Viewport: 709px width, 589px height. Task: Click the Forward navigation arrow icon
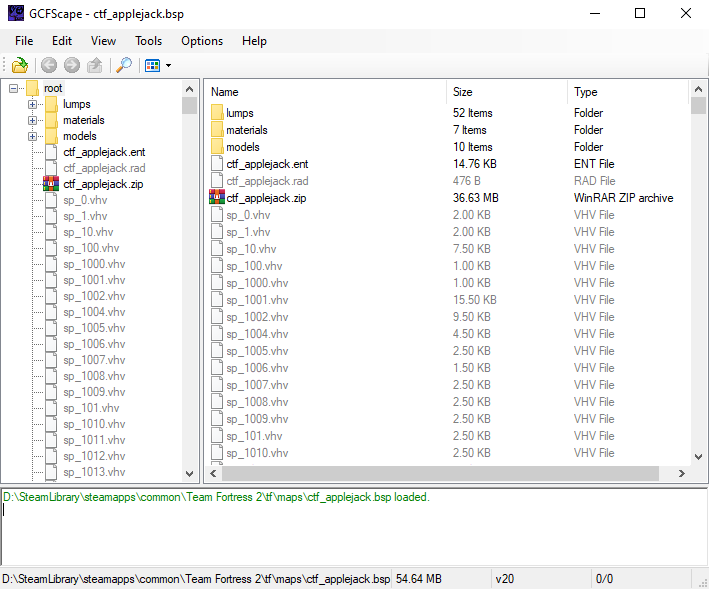tap(71, 66)
